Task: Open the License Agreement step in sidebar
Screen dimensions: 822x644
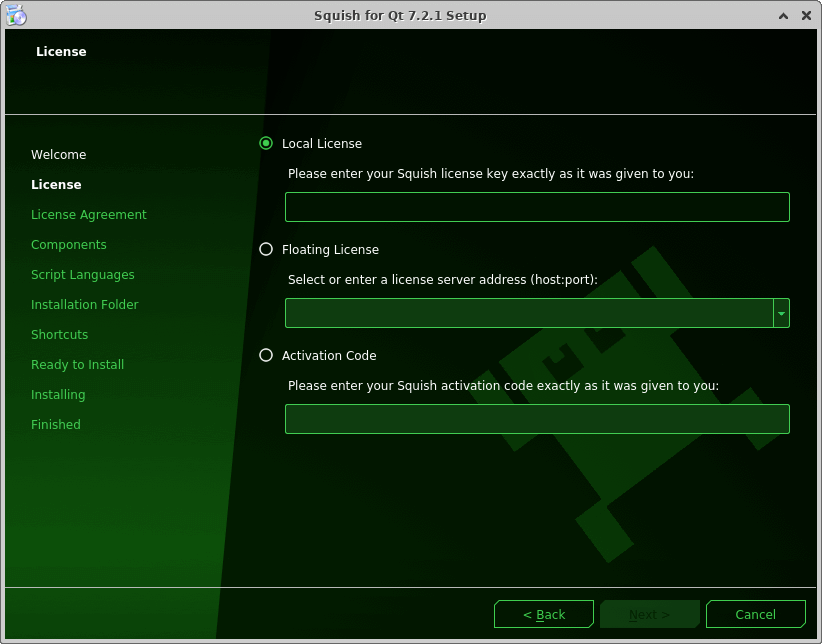Action: (x=89, y=215)
